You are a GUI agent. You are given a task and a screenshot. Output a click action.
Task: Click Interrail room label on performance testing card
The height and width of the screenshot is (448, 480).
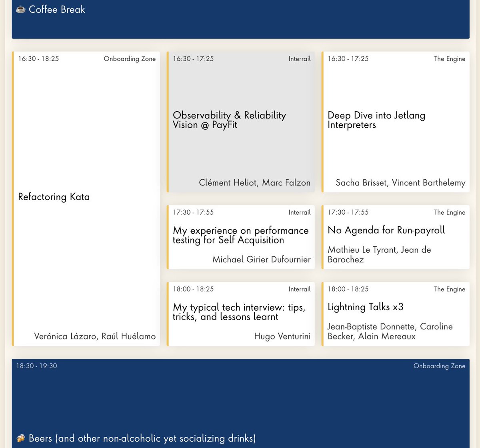pyautogui.click(x=300, y=213)
